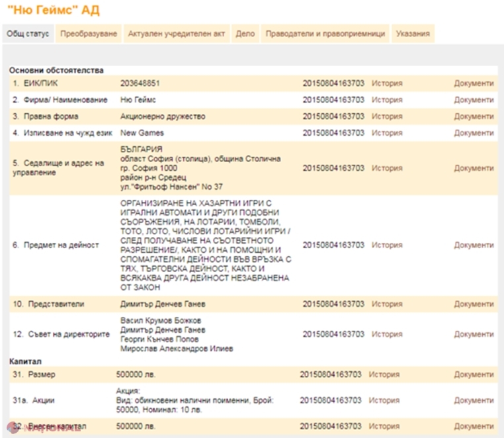The width and height of the screenshot is (504, 438).
Task: Open История for Седалище и адрес
Action: 387,168
